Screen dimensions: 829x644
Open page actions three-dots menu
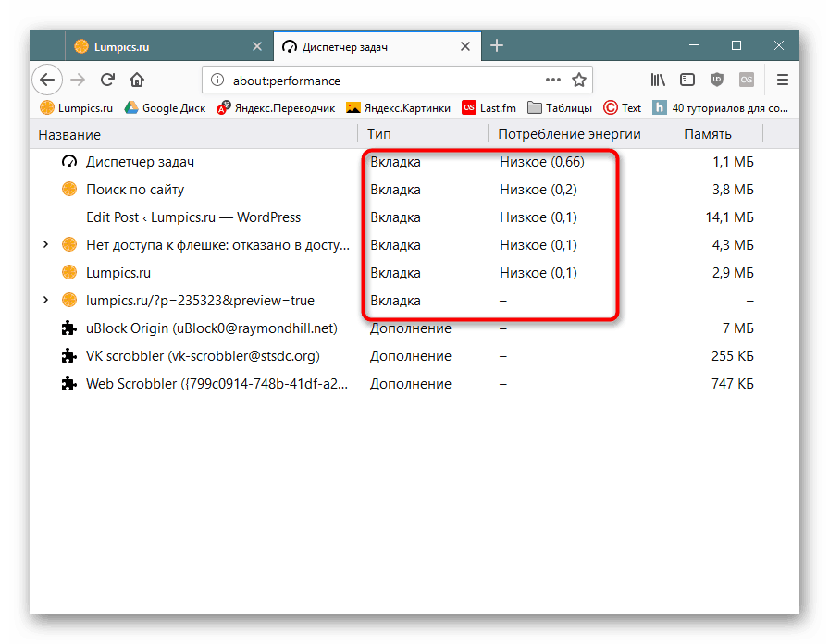(553, 80)
